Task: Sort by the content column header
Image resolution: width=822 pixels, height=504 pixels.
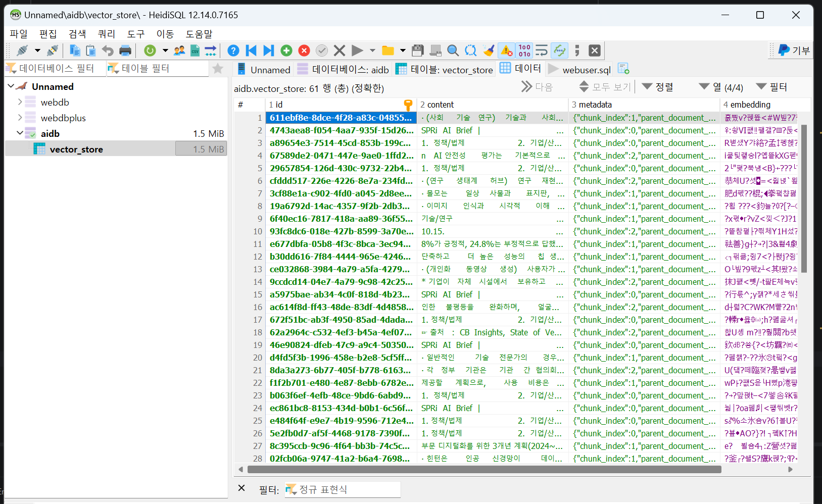Action: tap(492, 105)
